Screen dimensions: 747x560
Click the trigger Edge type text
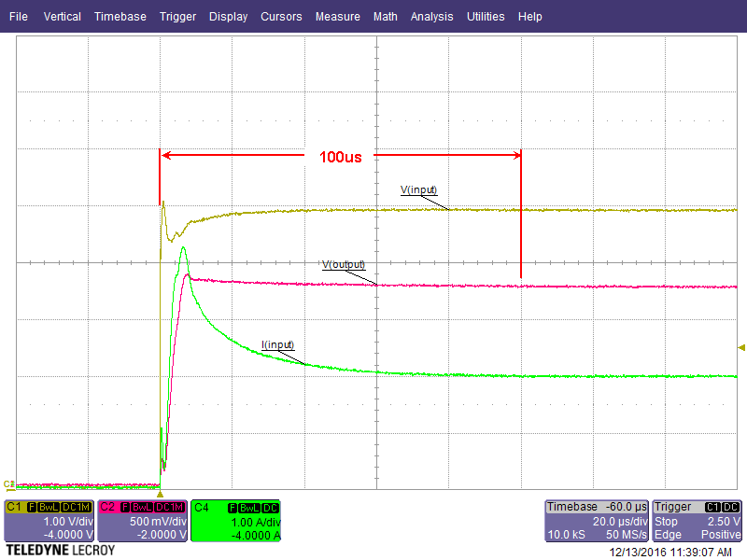[x=668, y=535]
